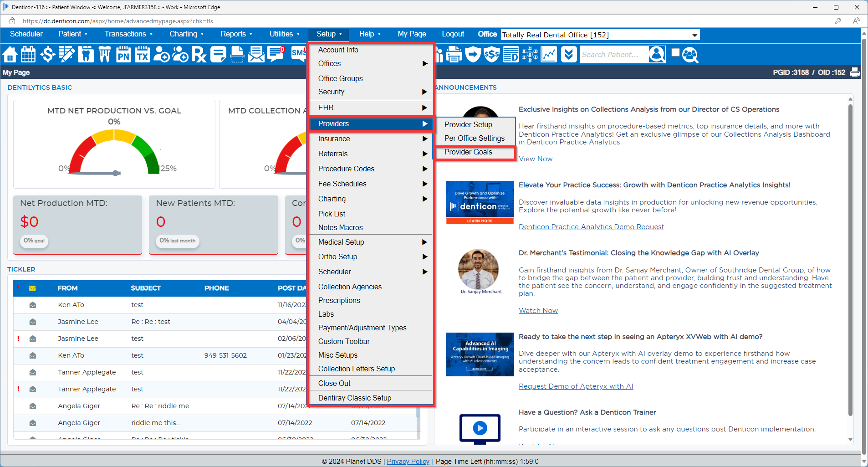Go to My Page in the menu bar
868x467 pixels.
coord(412,34)
